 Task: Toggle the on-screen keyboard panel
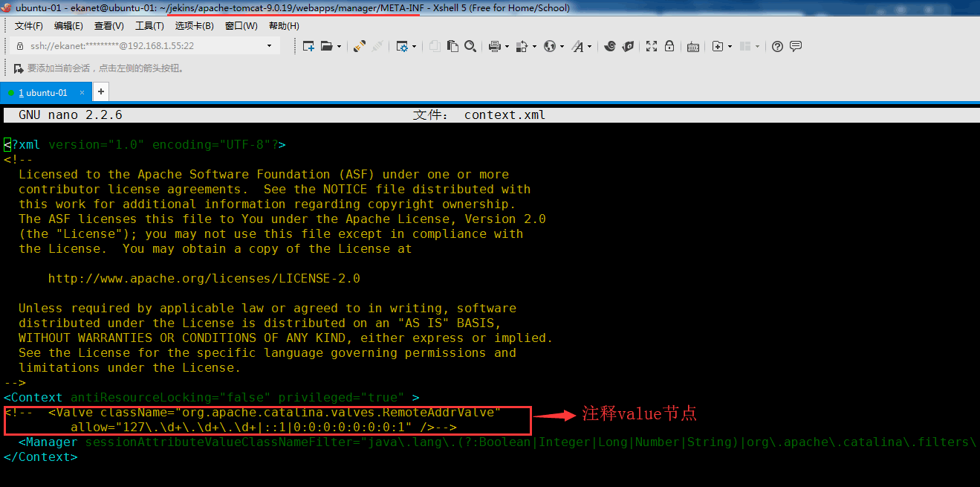tap(692, 46)
